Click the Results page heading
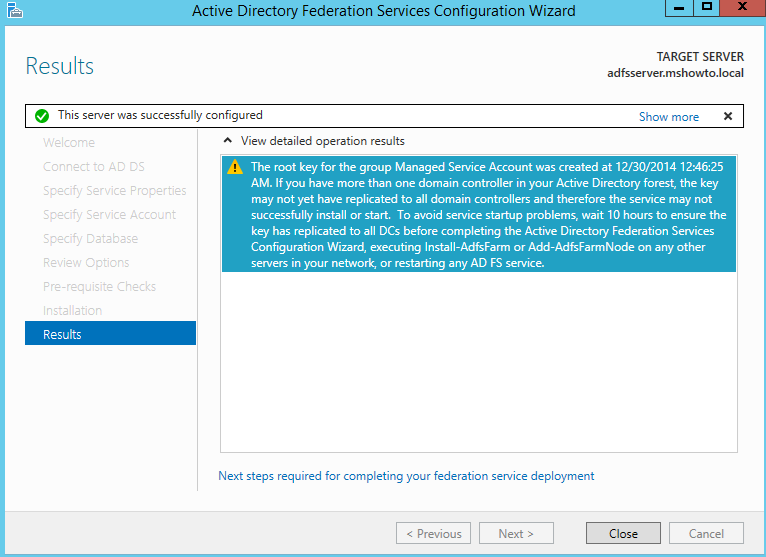Image resolution: width=766 pixels, height=557 pixels. coord(60,66)
